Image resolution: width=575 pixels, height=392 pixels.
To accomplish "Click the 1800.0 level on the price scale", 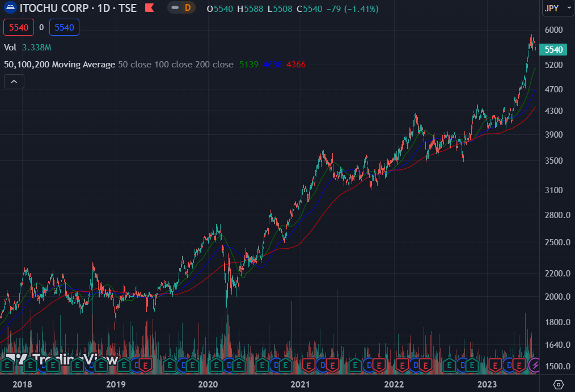I will (557, 322).
